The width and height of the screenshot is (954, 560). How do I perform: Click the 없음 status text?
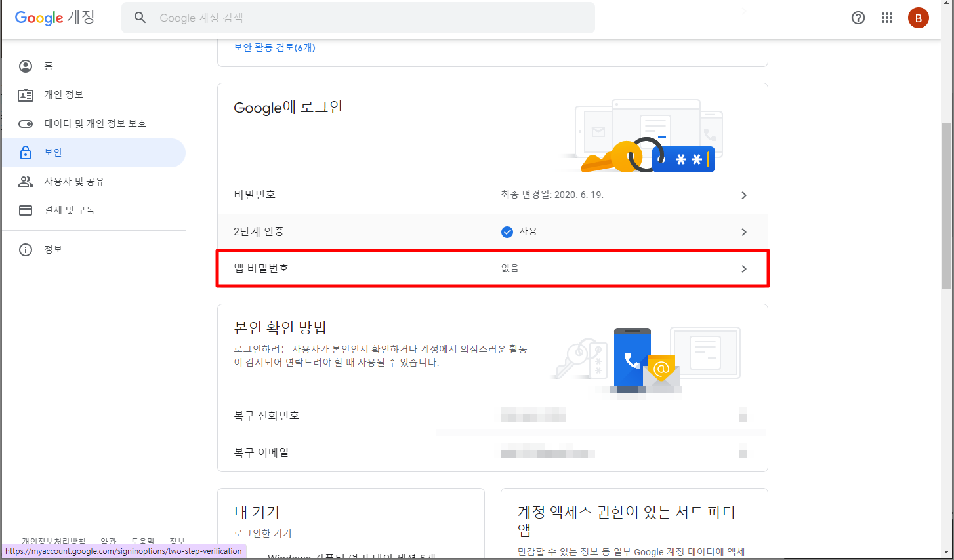[x=510, y=268]
